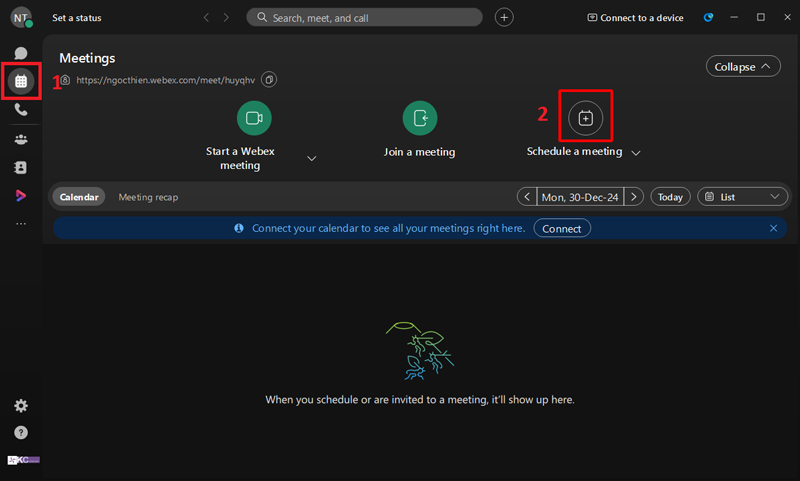This screenshot has width=800, height=481.
Task: Expand Start a Webex meeting options chevron
Action: (312, 159)
